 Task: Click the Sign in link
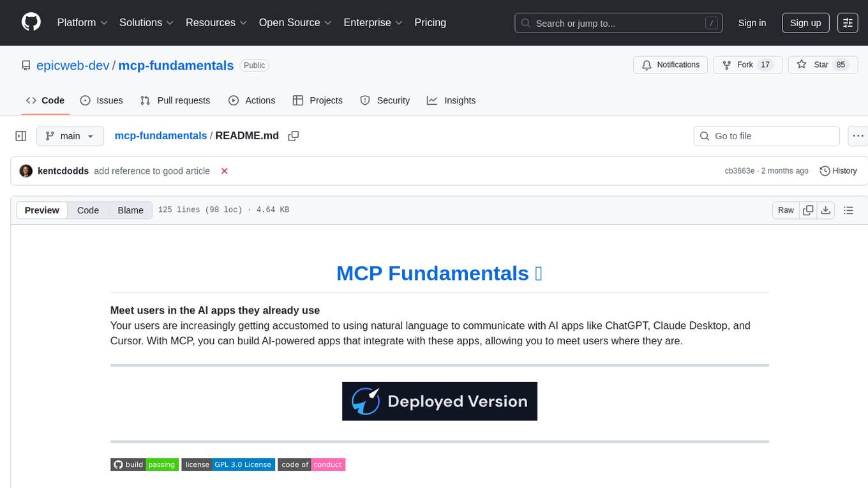tap(752, 23)
